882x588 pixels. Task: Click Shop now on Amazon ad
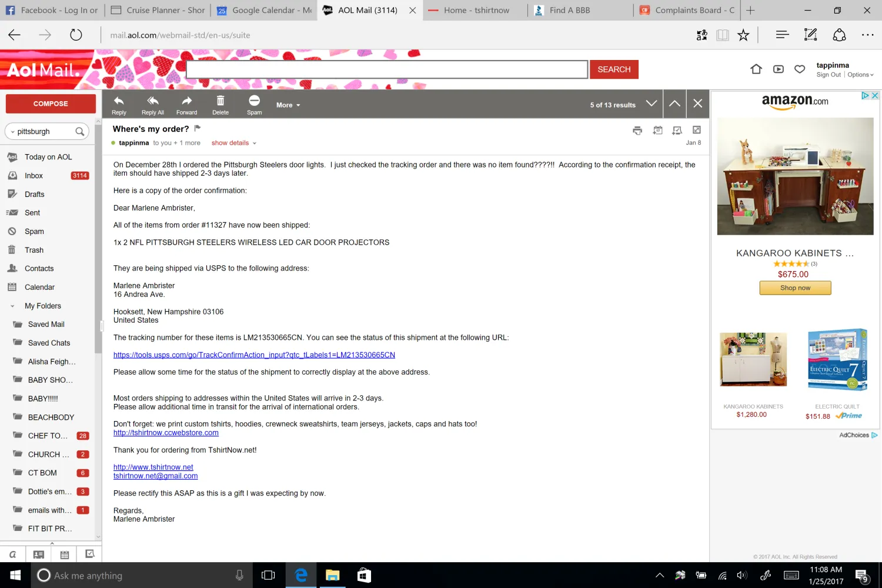795,288
